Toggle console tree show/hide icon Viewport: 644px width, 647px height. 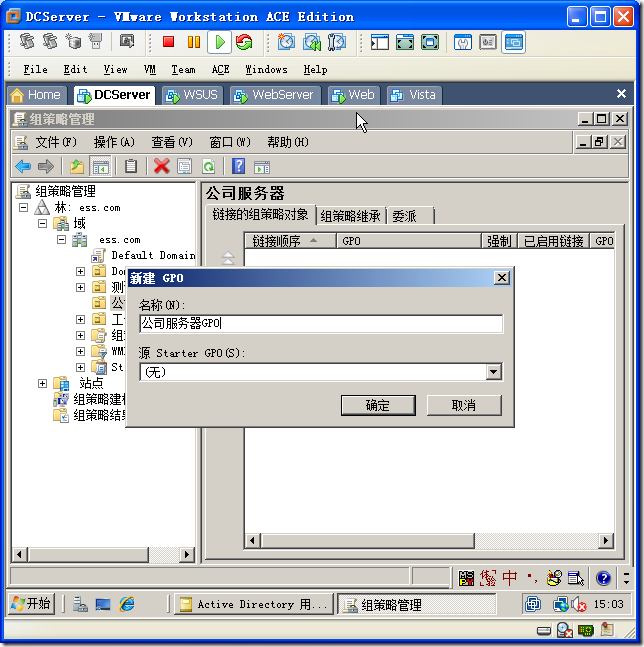click(101, 167)
